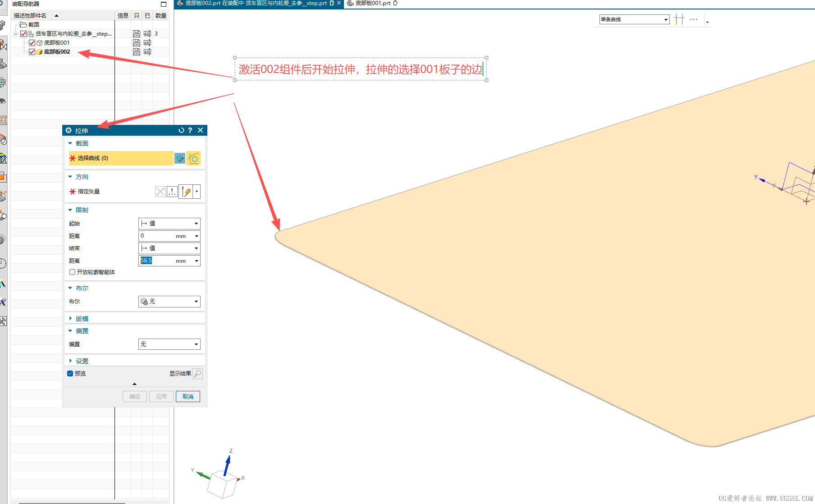The image size is (815, 504).
Task: Close the 底部板002.prt tab
Action: pyautogui.click(x=339, y=3)
